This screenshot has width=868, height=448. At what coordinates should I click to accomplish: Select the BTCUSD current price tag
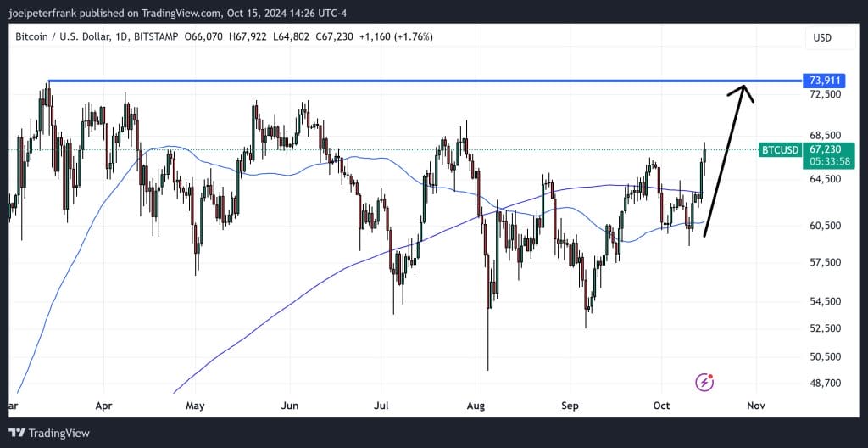781,150
